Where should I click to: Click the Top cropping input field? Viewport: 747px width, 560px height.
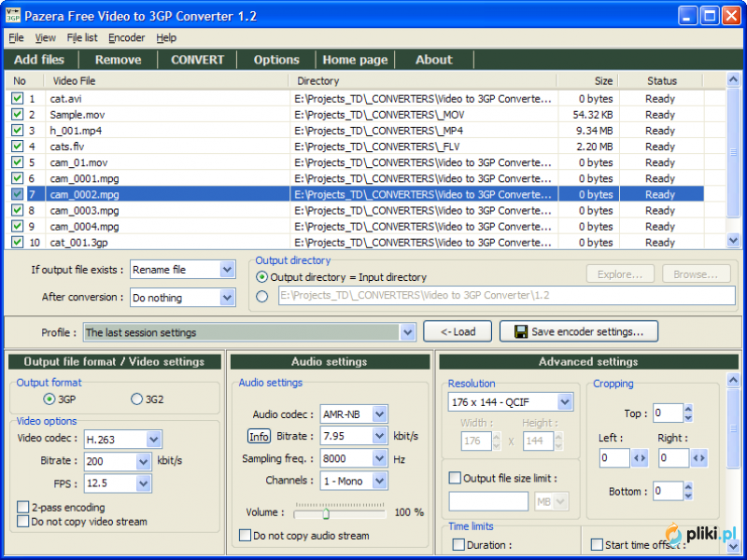[668, 413]
